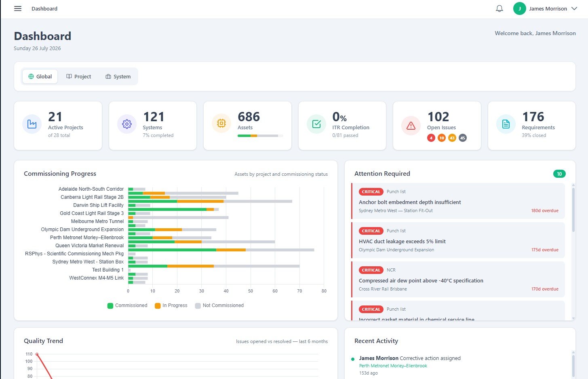Click the Dashboard breadcrumb in top bar
Screen dimensions: 588x379
point(44,8)
